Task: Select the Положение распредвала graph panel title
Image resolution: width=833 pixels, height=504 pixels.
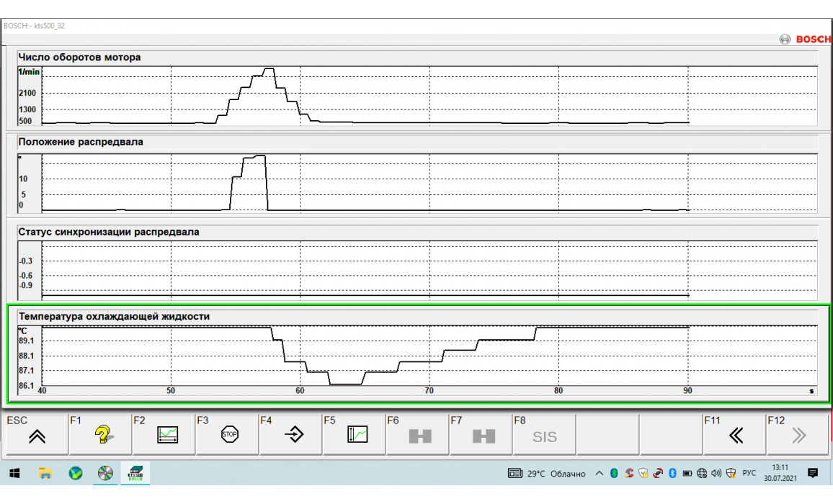Action: click(81, 142)
